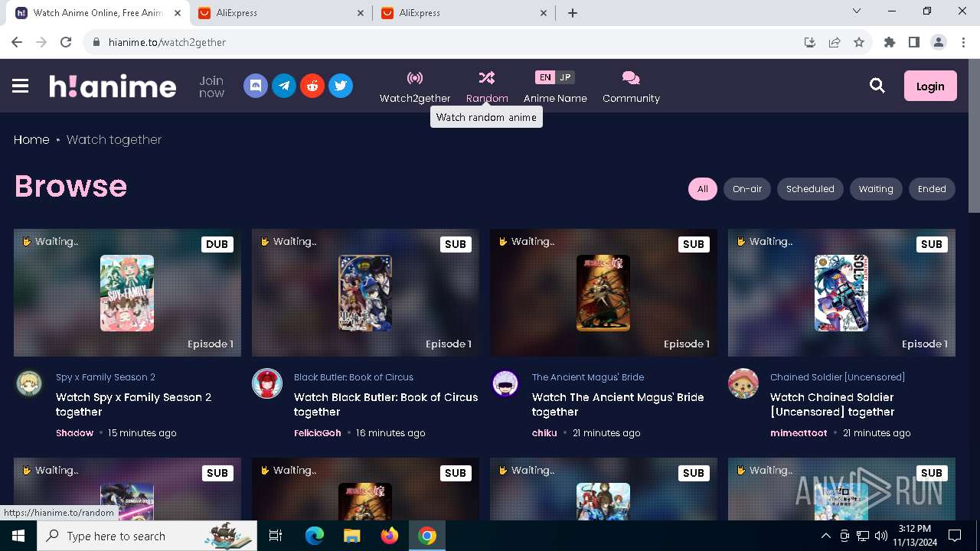
Task: Open Ancient Magus' Bride room thumbnail
Action: click(603, 292)
